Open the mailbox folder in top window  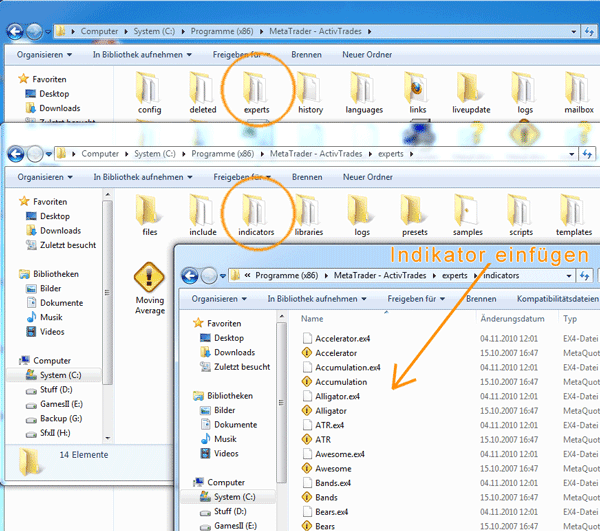coord(579,93)
